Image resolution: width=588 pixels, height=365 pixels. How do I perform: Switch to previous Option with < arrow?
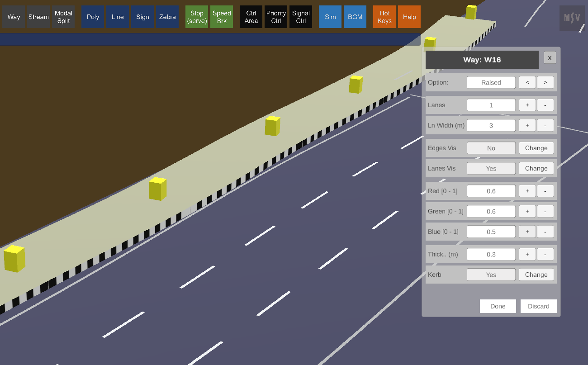(x=527, y=82)
